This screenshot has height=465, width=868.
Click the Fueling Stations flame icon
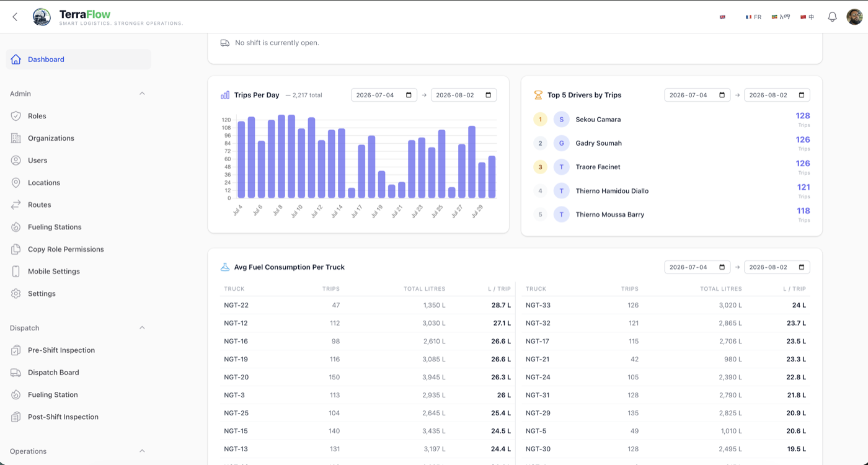pyautogui.click(x=16, y=227)
